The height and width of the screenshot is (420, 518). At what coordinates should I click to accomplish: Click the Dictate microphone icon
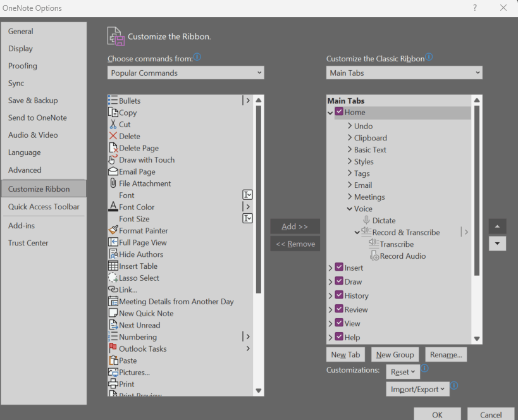pyautogui.click(x=366, y=220)
